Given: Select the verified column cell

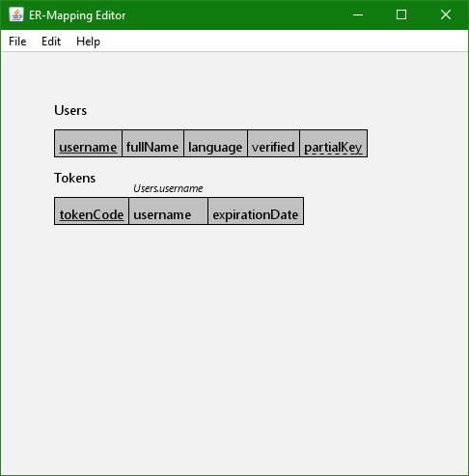Looking at the screenshot, I should point(273,144).
